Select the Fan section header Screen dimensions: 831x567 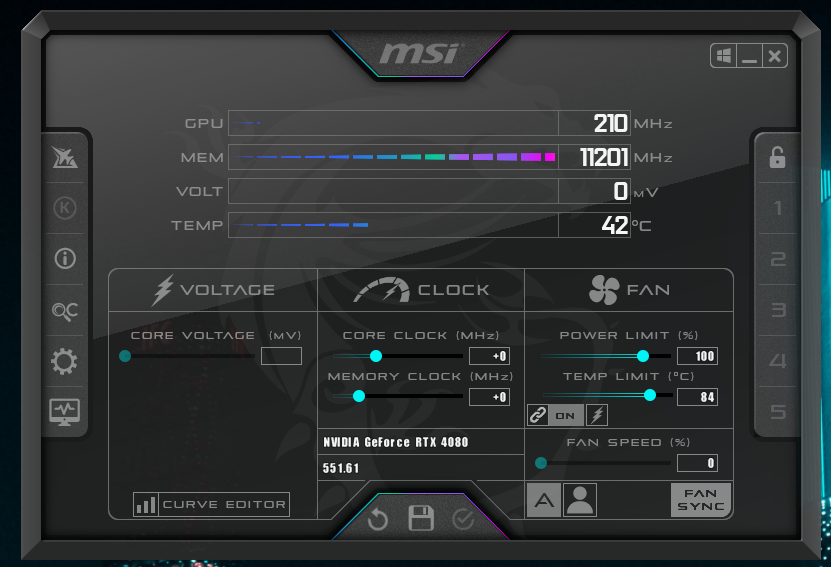[x=629, y=290]
